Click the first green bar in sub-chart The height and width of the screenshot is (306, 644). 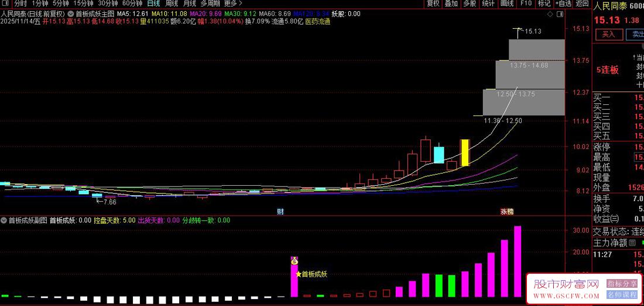(5, 296)
